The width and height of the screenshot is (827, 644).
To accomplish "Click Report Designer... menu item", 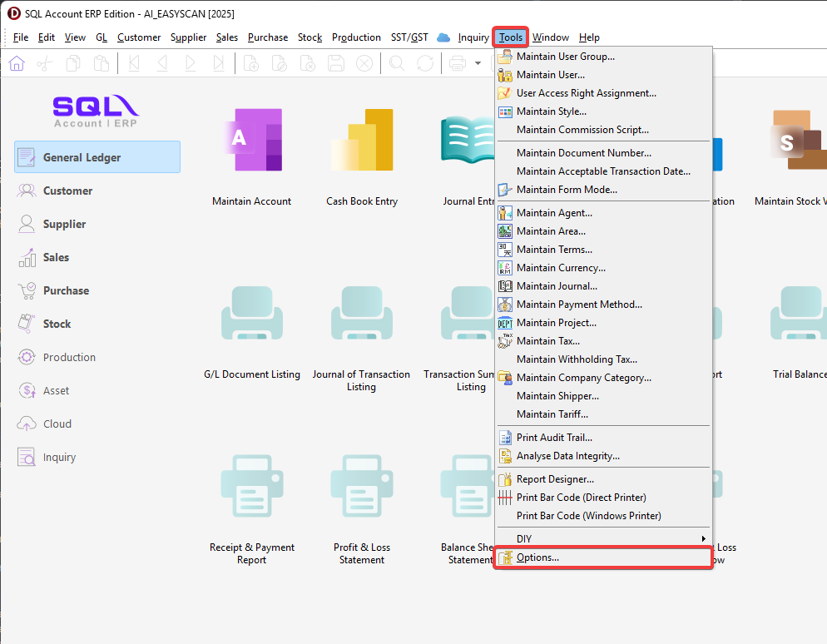I will coord(555,479).
